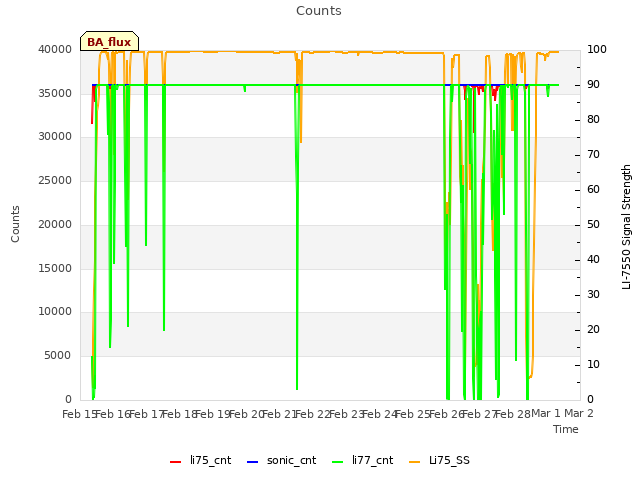Toggle the Li75_SS legend entry
The width and height of the screenshot is (640, 480).
tap(439, 460)
